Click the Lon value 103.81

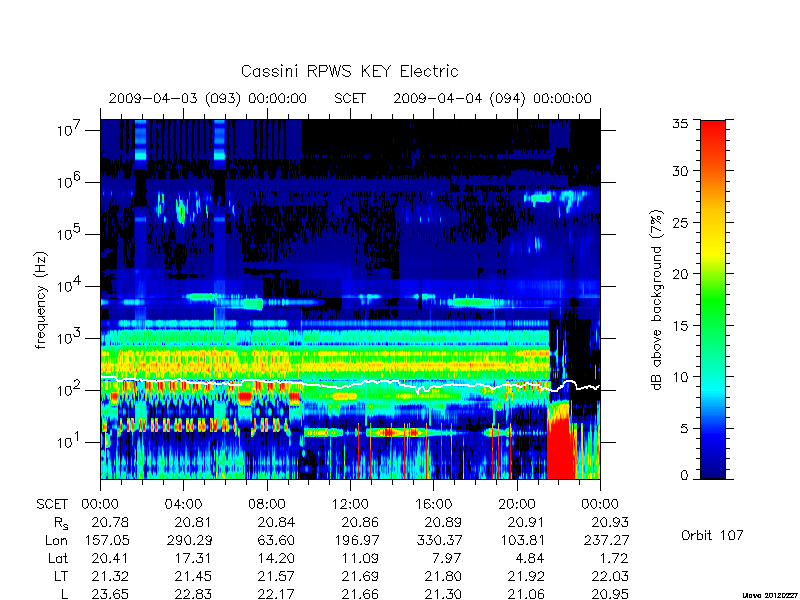coord(522,540)
